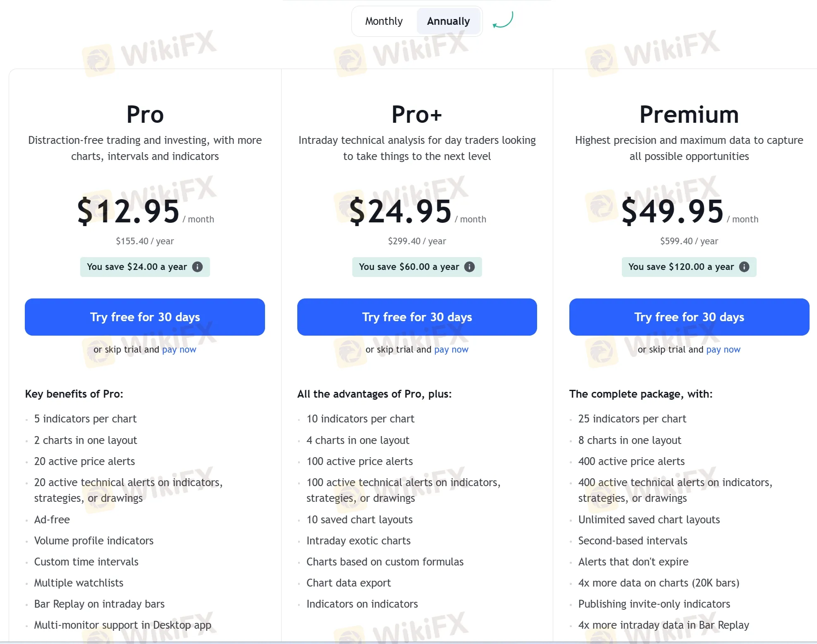Click the Pro plan's pay now link
This screenshot has height=644, width=817.
(179, 350)
